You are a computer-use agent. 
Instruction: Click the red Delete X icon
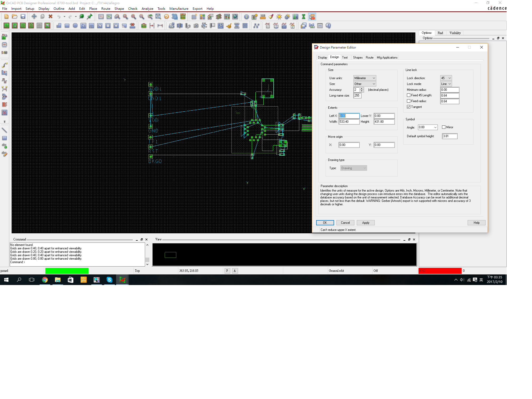point(50,17)
